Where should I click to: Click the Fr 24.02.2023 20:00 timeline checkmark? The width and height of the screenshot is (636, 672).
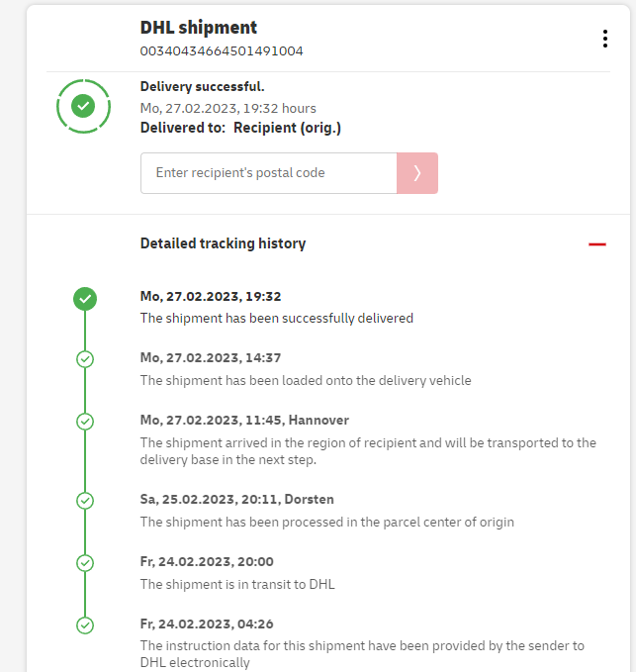(x=85, y=562)
